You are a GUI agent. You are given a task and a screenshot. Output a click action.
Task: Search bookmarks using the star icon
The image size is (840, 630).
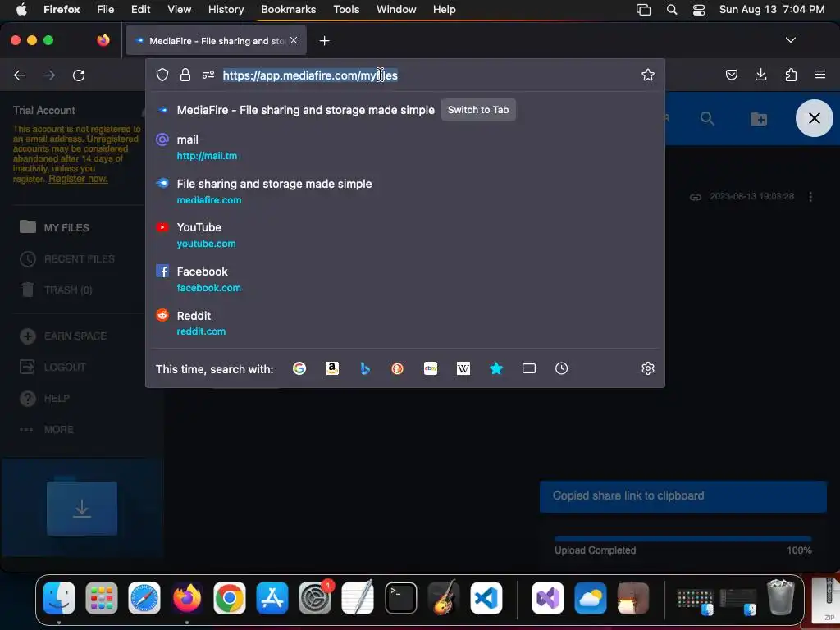tap(496, 368)
